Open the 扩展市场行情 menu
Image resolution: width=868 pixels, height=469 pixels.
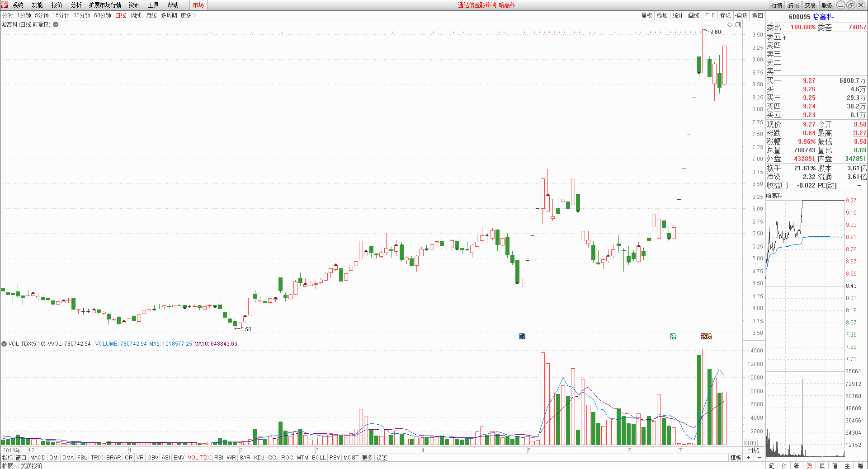105,5
